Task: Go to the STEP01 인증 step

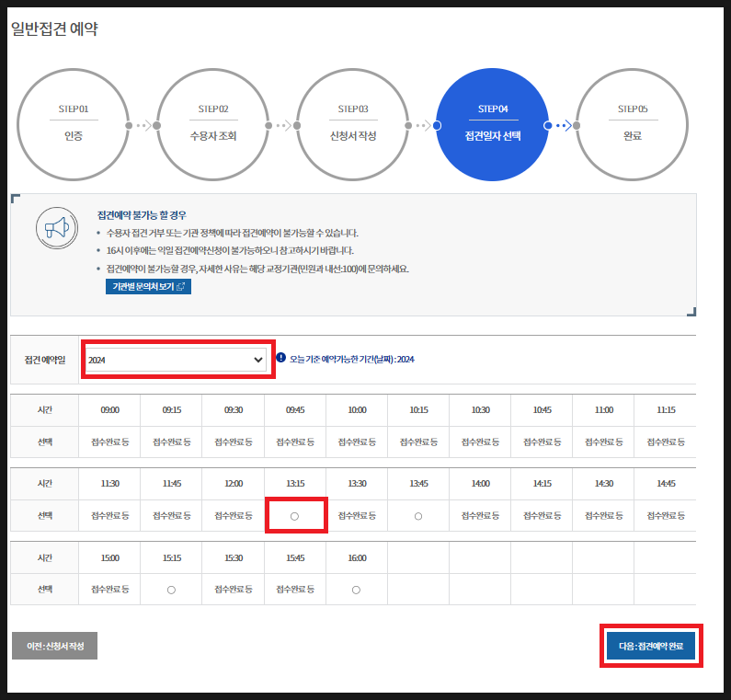Action: point(75,124)
